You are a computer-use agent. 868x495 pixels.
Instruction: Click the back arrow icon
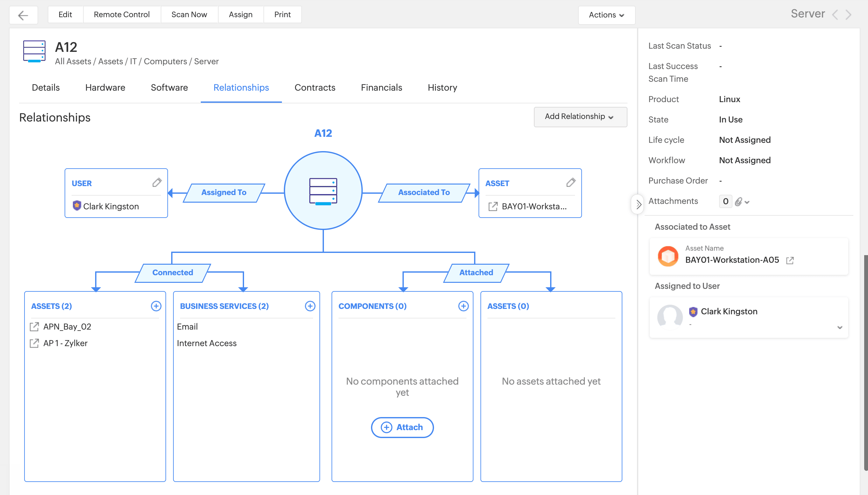23,15
